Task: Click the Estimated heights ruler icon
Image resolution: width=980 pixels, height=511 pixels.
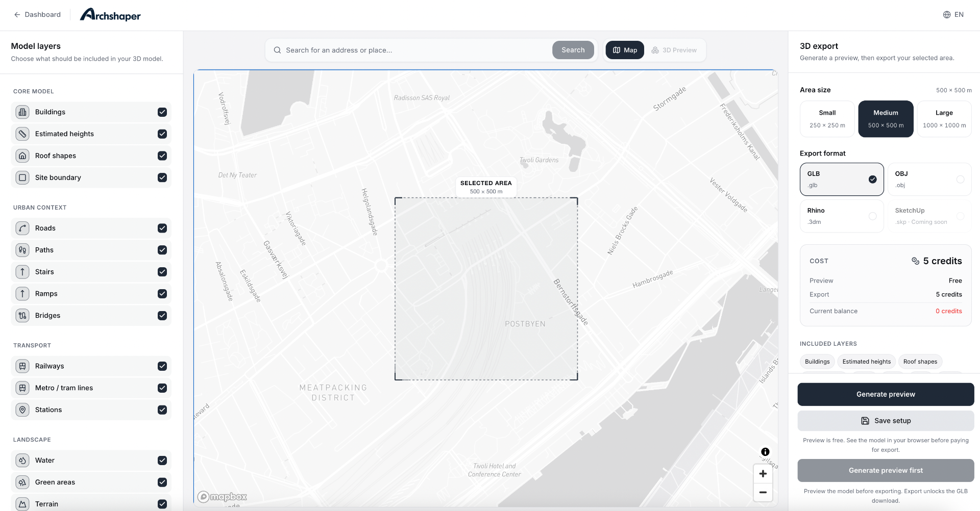Action: pyautogui.click(x=22, y=134)
